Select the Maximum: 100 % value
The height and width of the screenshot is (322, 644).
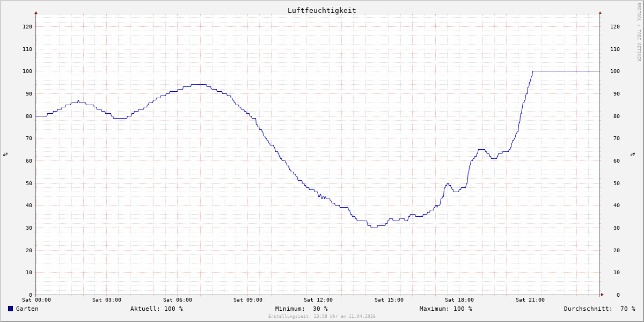coord(445,309)
